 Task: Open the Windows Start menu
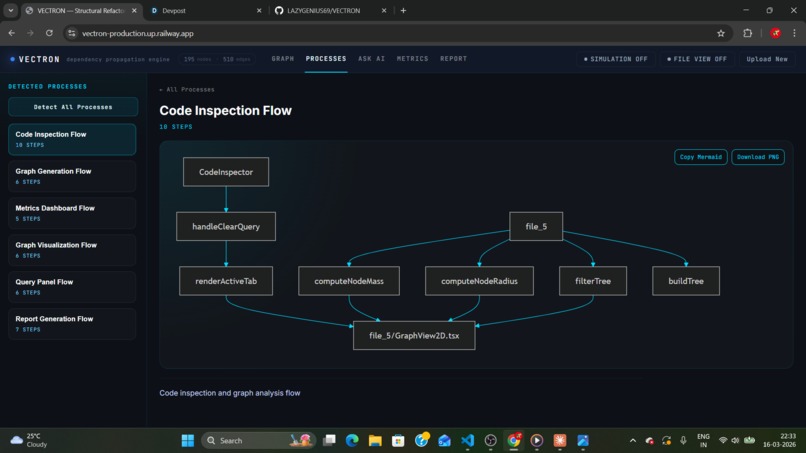188,441
